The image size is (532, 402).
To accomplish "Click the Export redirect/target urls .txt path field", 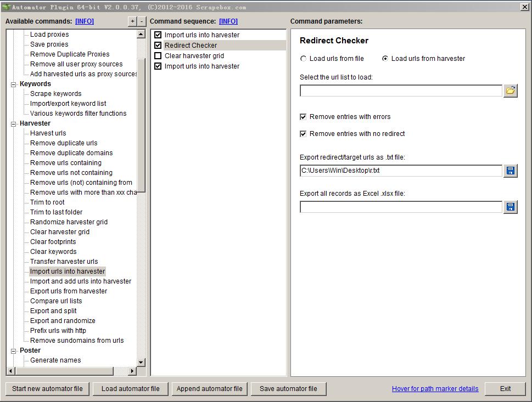I will (401, 171).
